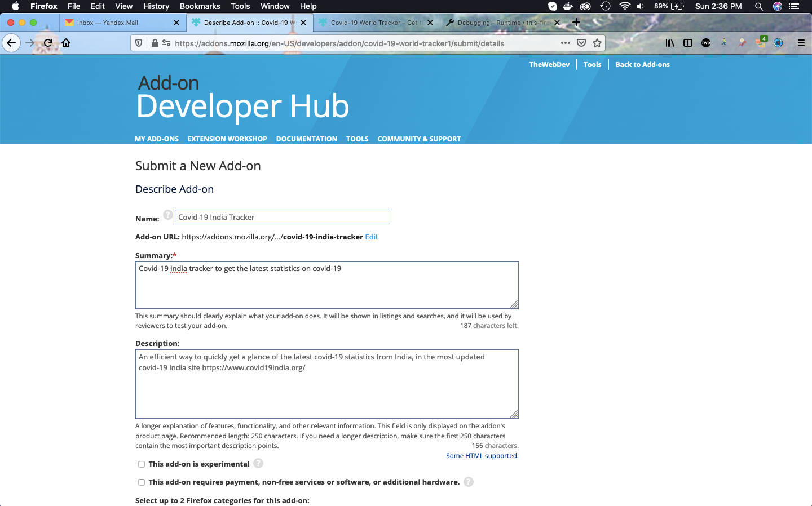
Task: Show site security padlock info
Action: [155, 43]
